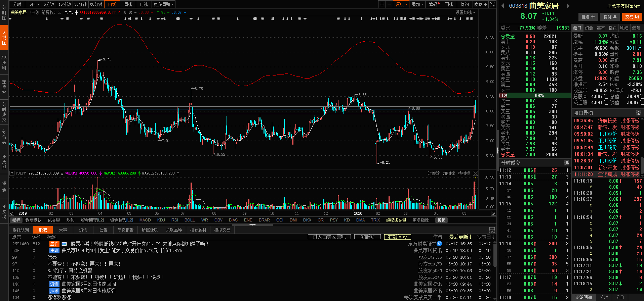
Task: Open sidebar 资金 view
Action: 4,187
